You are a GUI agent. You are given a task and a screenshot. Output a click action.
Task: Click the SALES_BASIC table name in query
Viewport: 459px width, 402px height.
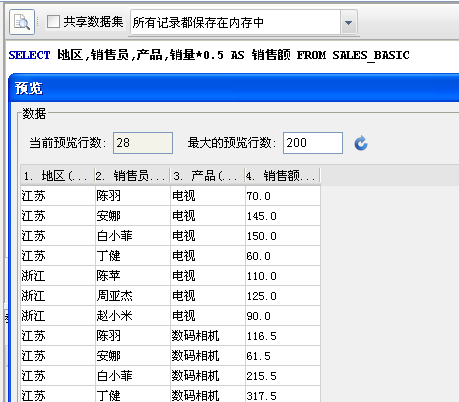371,55
